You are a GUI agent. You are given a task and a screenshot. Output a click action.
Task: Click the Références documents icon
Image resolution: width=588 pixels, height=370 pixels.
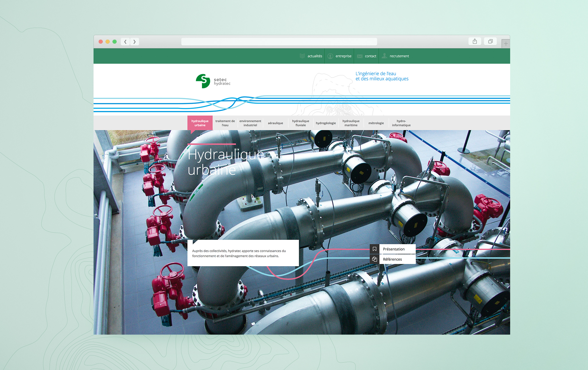pyautogui.click(x=374, y=259)
